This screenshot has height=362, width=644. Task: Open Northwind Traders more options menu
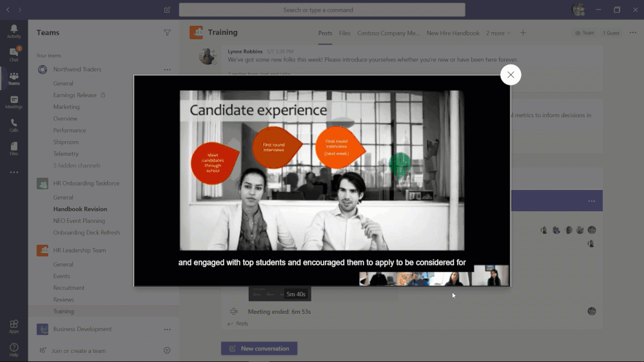coord(167,70)
